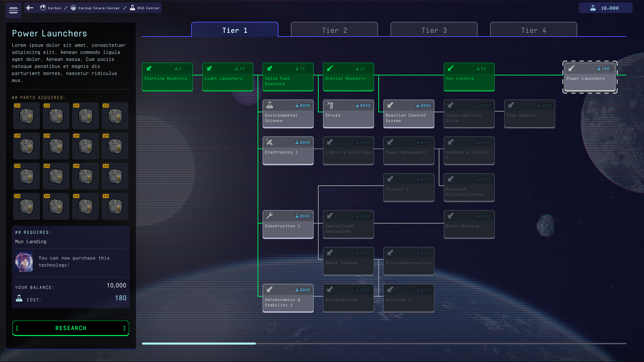The image size is (644, 362).
Task: Switch to the Tier 2 tab
Action: 334,30
